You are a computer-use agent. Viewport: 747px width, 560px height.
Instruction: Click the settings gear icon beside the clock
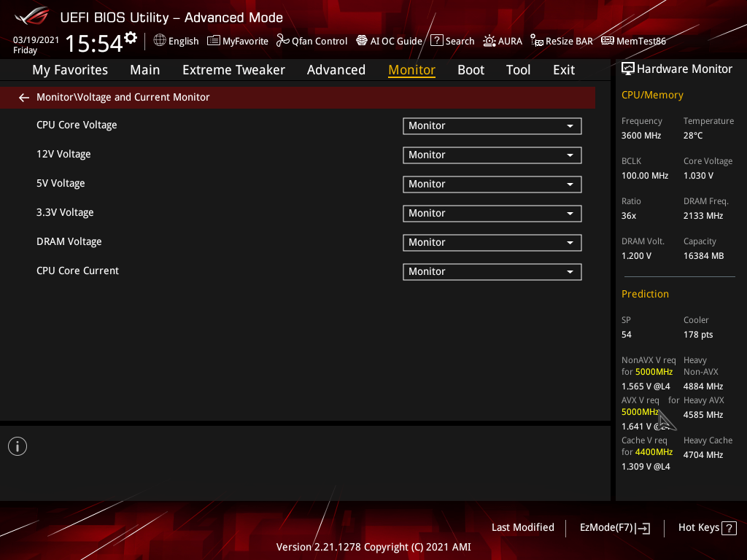pyautogui.click(x=131, y=38)
